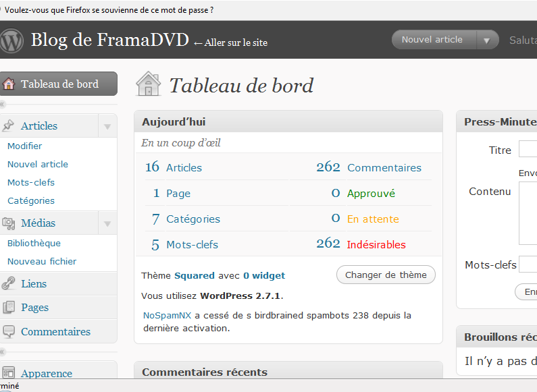Viewport: 537px width, 392px height.
Task: Open the Page label link in the glance table
Action: [178, 194]
